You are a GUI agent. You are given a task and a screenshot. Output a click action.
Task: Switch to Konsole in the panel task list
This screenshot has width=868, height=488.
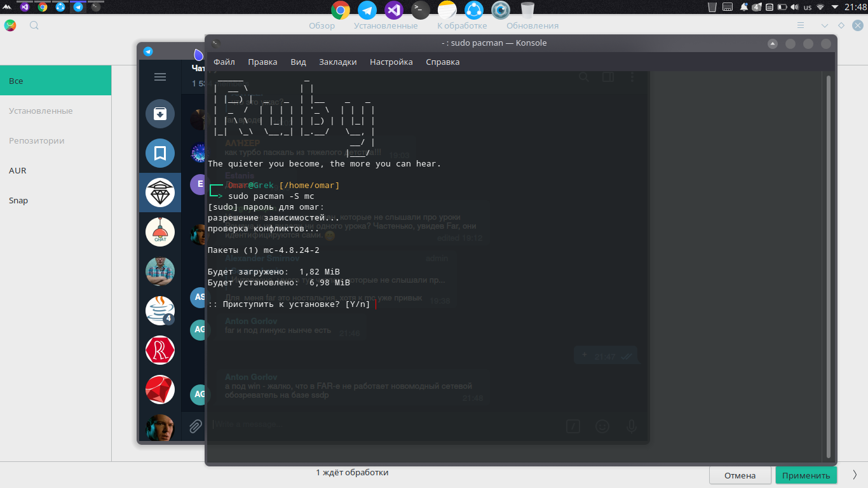96,7
